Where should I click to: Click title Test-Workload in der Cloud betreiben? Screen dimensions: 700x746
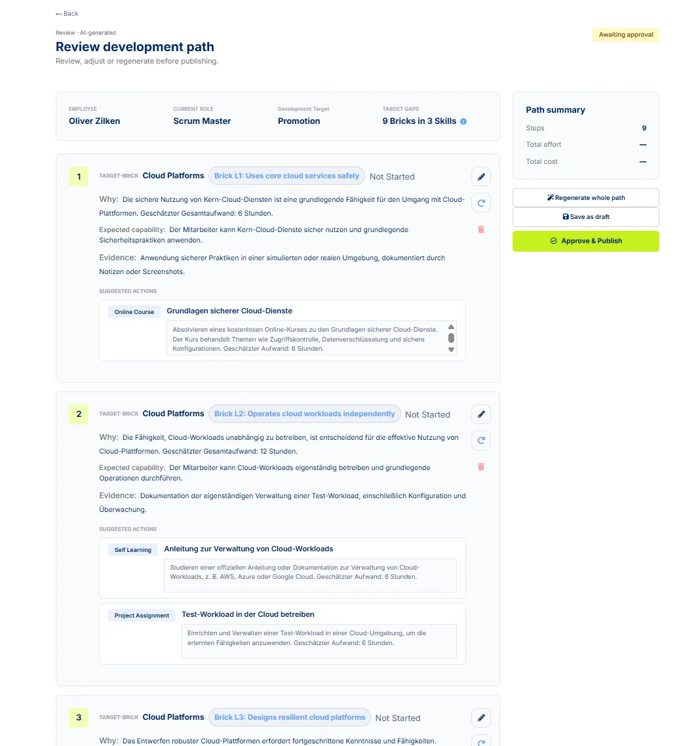[248, 614]
